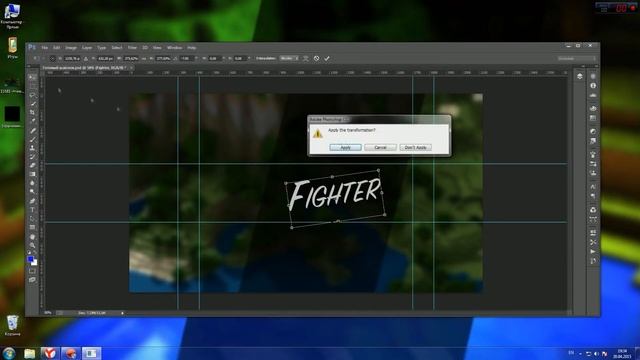Open the Image menu
Screen dimensions: 640x360
pos(71,48)
